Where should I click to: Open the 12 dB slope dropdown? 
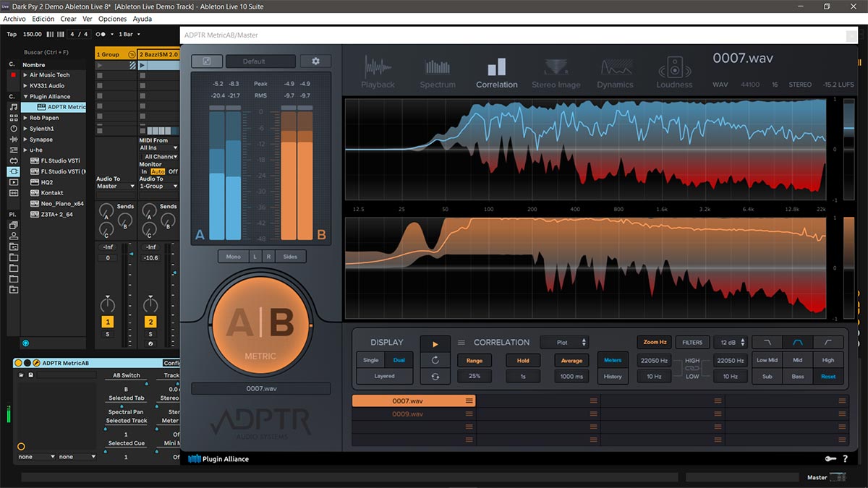[x=729, y=343]
